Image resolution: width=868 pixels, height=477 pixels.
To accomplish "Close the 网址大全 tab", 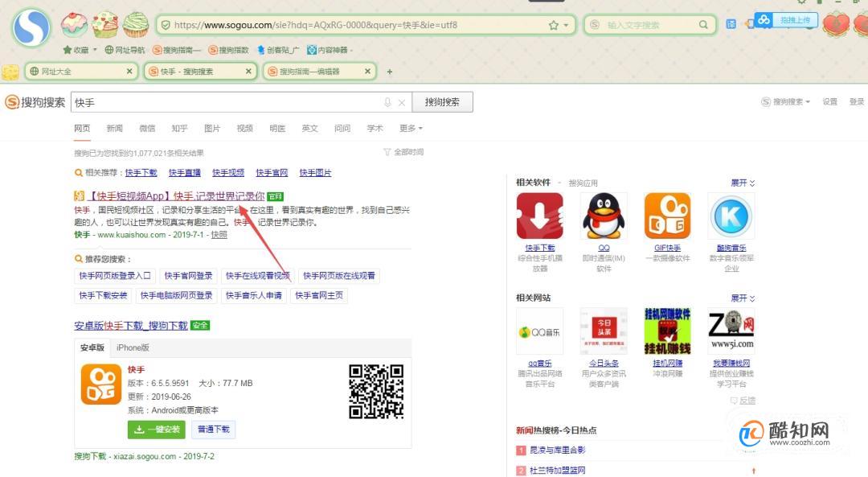I will (x=129, y=71).
